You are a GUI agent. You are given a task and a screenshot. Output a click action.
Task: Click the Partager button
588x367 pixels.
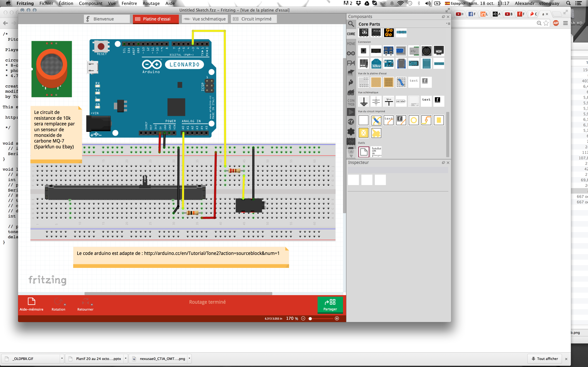(330, 305)
